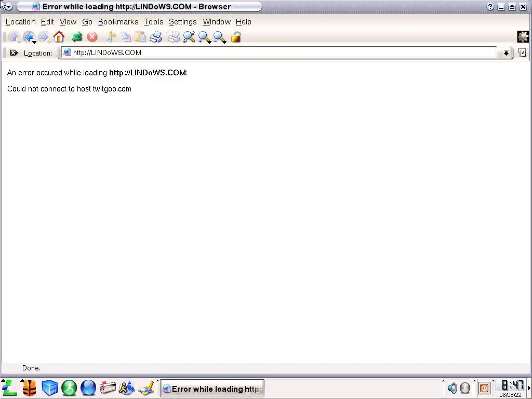Open the blue file cabinet file manager
Image resolution: width=532 pixels, height=399 pixels.
click(x=50, y=388)
